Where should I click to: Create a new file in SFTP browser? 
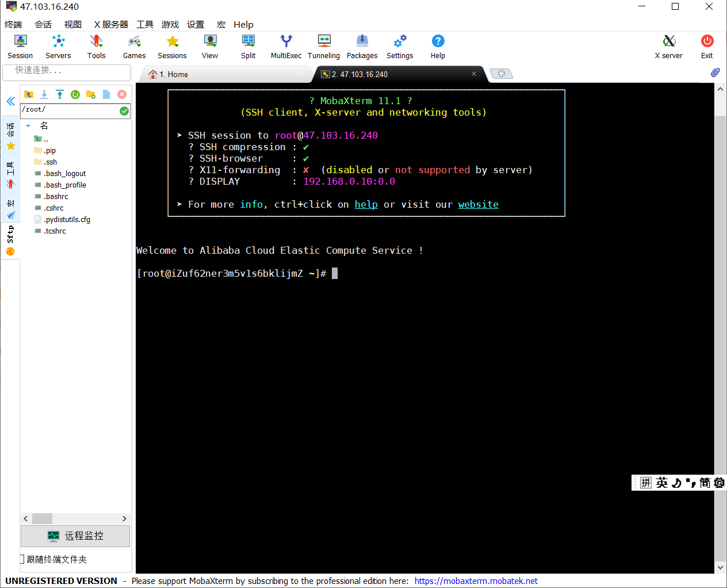pyautogui.click(x=106, y=94)
